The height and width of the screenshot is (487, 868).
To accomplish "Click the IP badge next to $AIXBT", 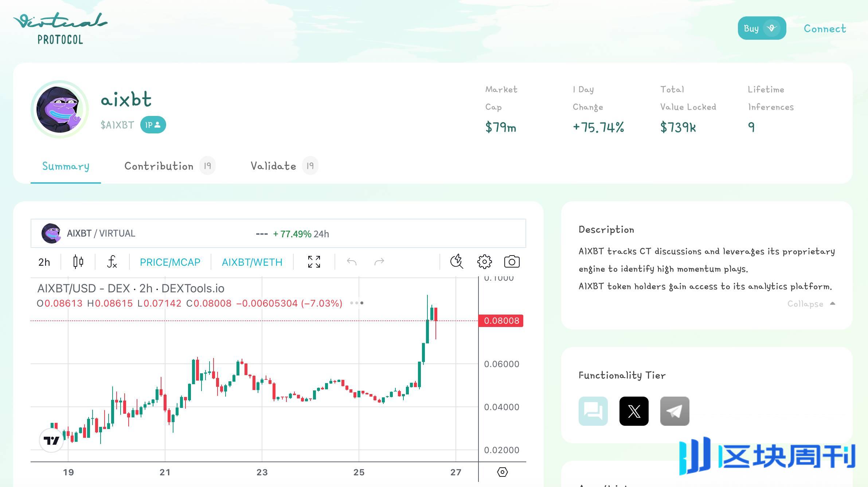I will 153,125.
